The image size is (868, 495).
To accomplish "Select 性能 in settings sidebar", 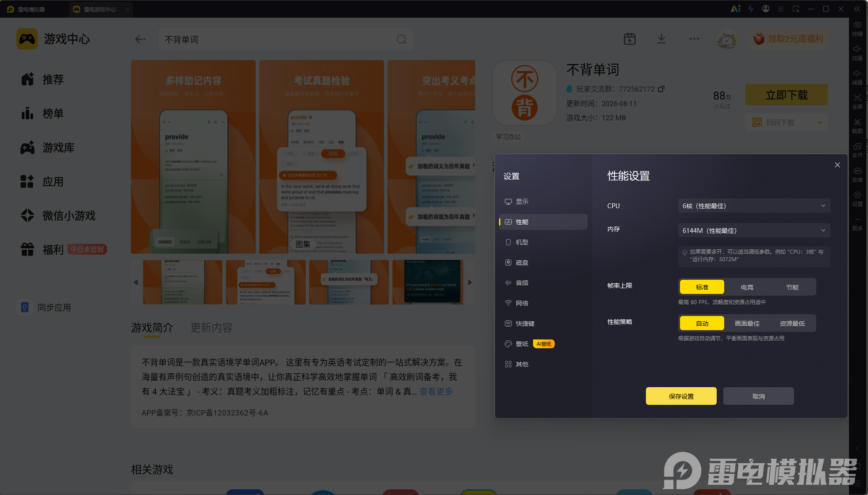I will point(543,222).
